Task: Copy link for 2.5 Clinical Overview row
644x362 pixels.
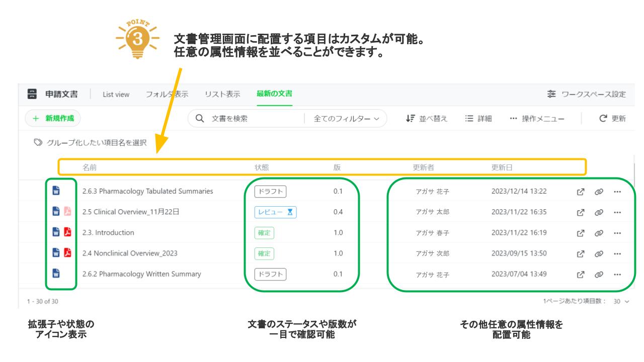Action: tap(600, 212)
